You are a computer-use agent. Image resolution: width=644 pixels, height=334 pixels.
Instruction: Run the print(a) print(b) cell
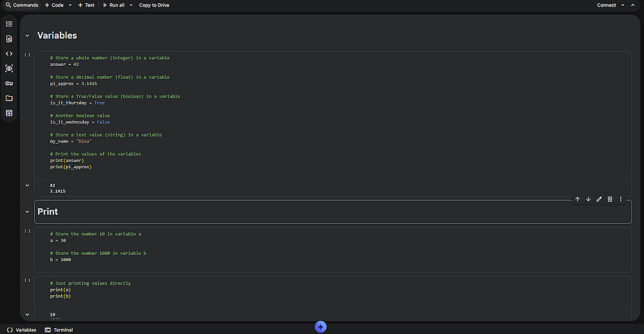[27, 280]
